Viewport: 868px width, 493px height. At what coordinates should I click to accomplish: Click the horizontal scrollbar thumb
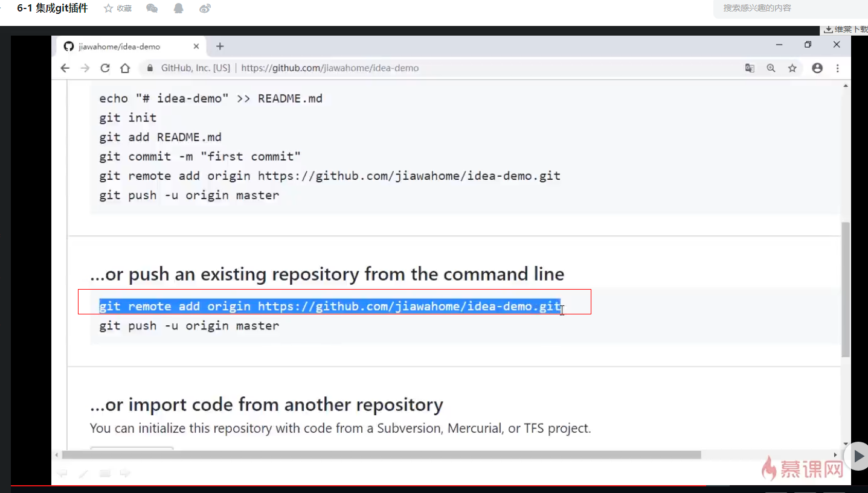click(x=382, y=454)
